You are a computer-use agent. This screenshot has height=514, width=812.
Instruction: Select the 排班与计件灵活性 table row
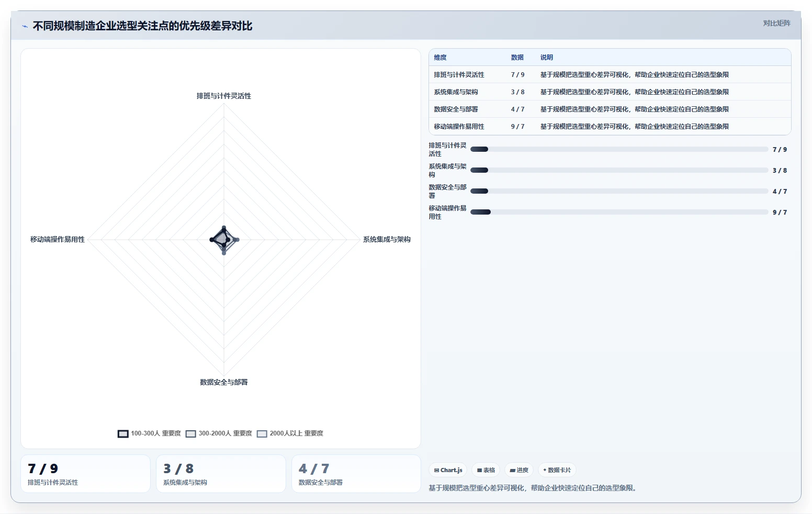point(610,75)
